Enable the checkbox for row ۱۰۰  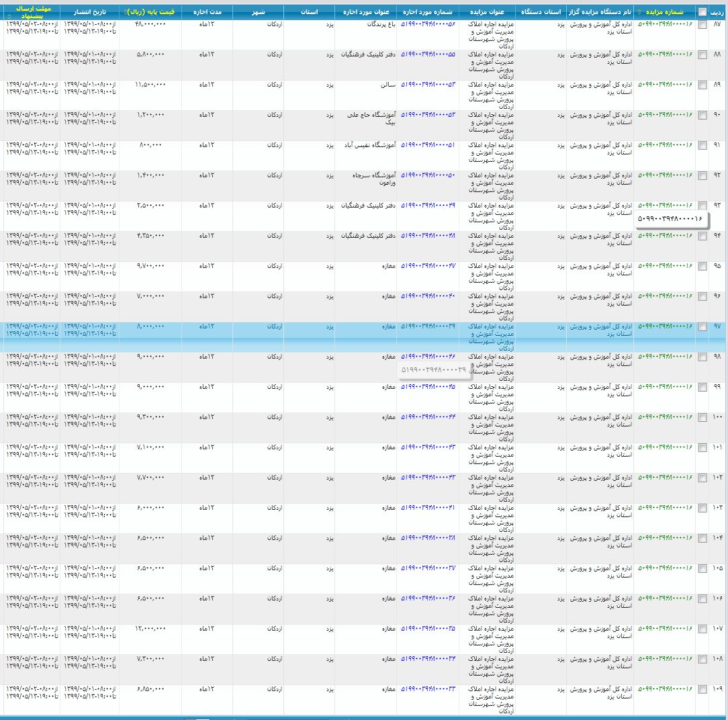tap(702, 417)
